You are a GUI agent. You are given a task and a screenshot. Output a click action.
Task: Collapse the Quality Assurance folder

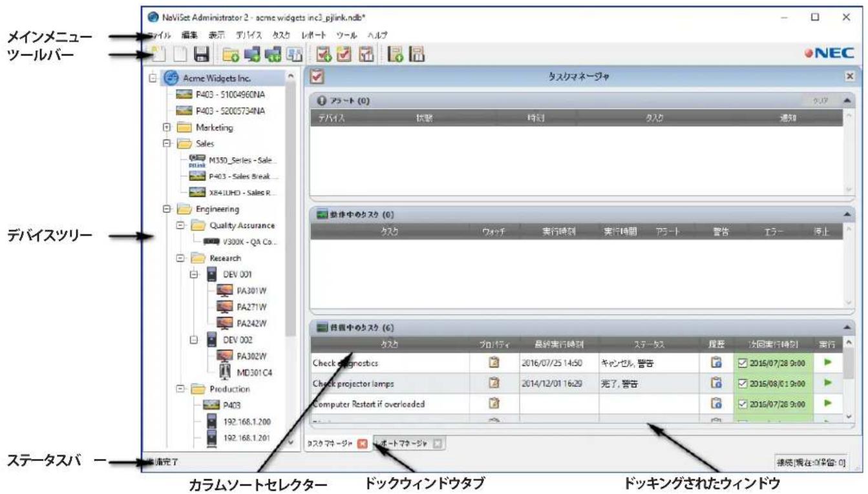[x=180, y=225]
